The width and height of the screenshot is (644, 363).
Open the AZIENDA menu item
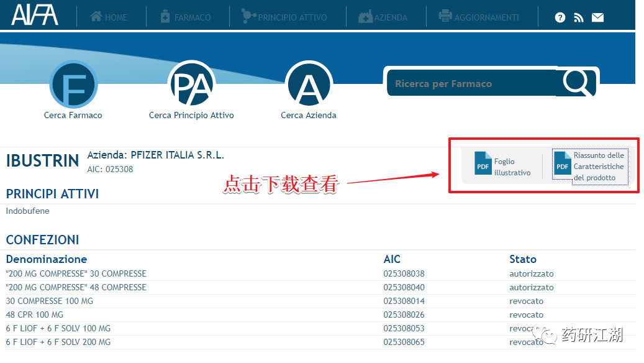383,17
